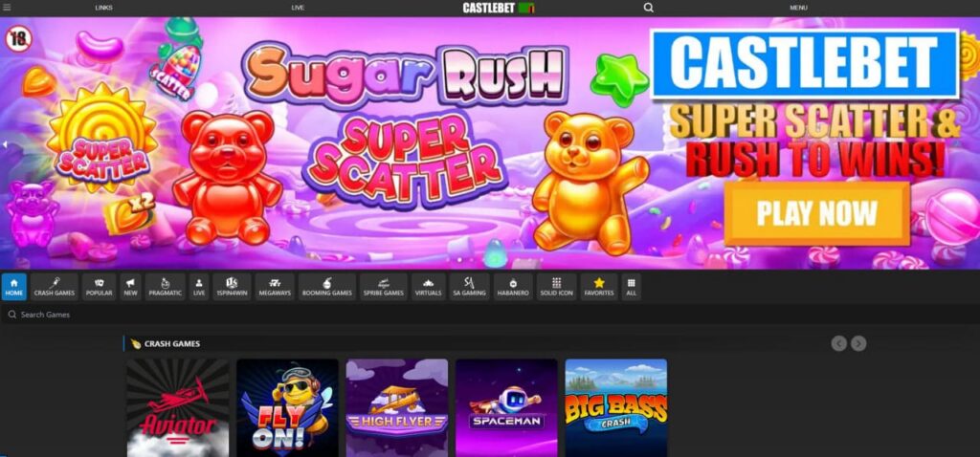Open the FAVORITES star tab
Screen dimensions: 980x457
599,287
